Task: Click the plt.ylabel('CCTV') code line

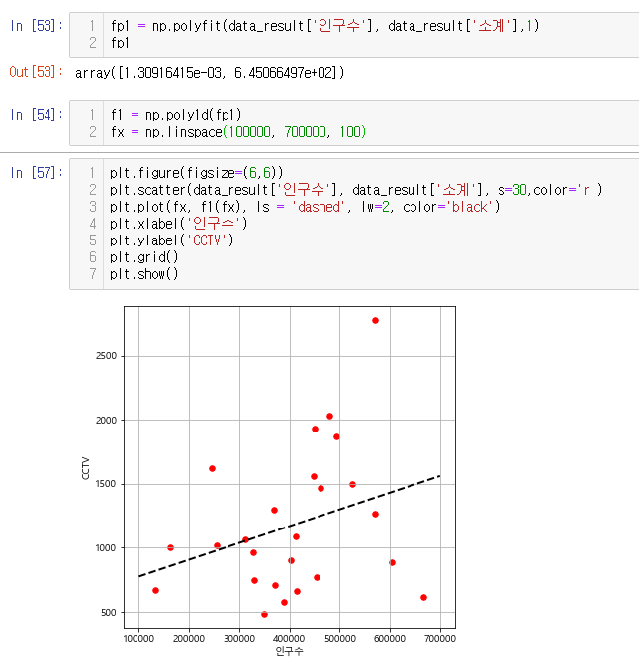Action: point(172,240)
